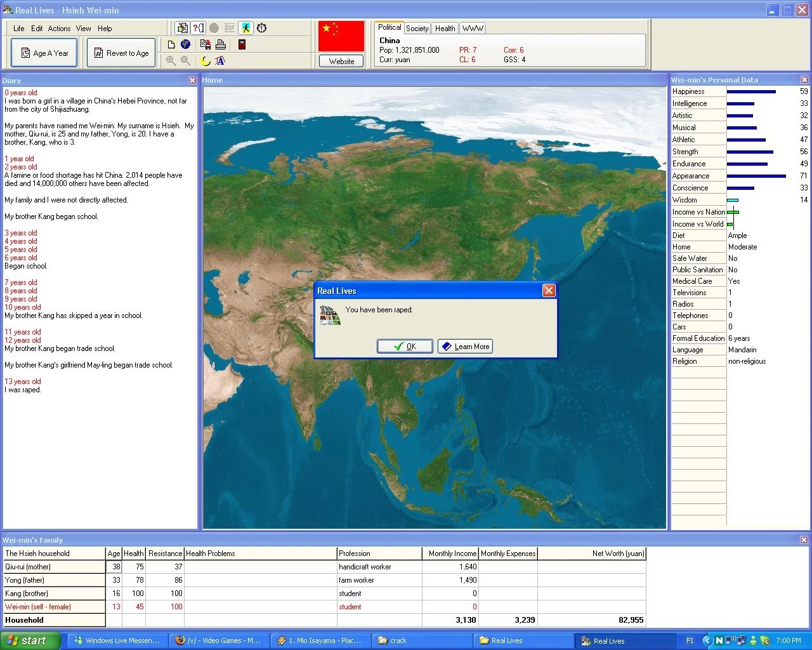Click the font style letter A icon
Viewport: 812px width, 650px height.
tap(220, 61)
